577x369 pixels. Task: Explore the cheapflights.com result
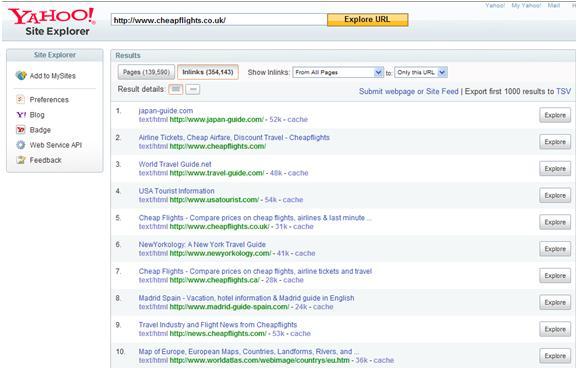555,142
